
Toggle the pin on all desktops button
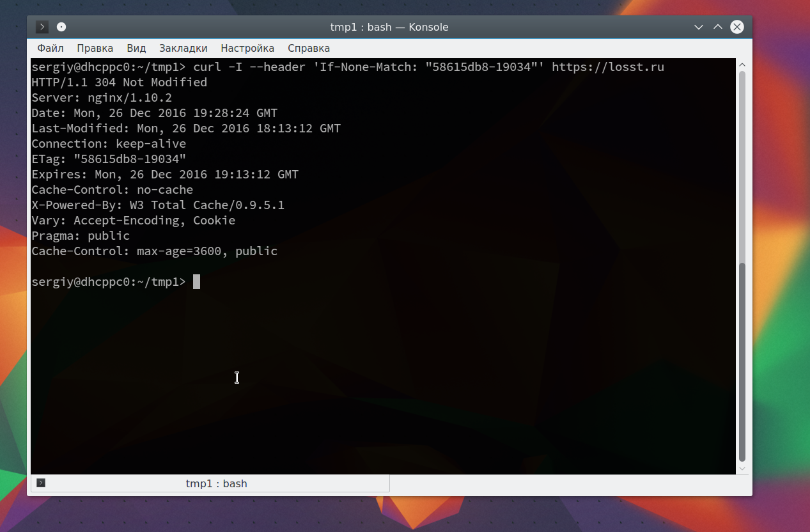click(61, 27)
